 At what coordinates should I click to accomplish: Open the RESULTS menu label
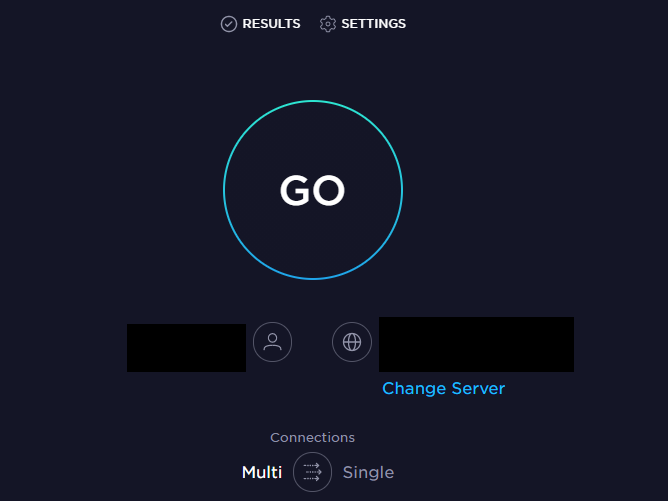tap(271, 24)
